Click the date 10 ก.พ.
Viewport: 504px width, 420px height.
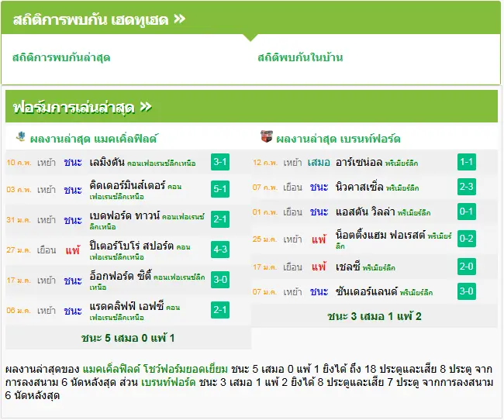(x=19, y=163)
